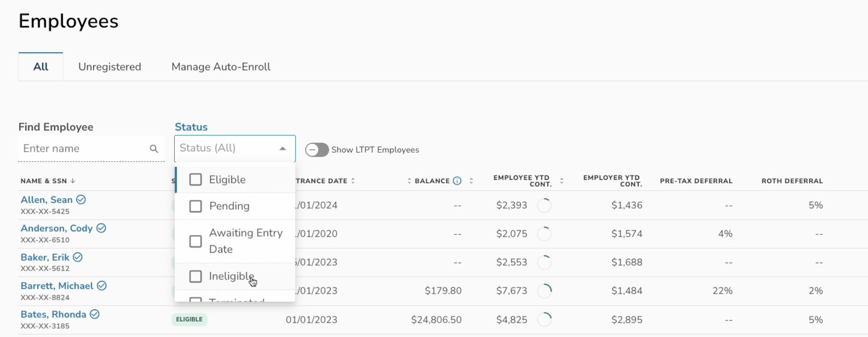This screenshot has height=337, width=868.
Task: Click Barrett, Michael's YTD contribution progress ring
Action: (544, 291)
